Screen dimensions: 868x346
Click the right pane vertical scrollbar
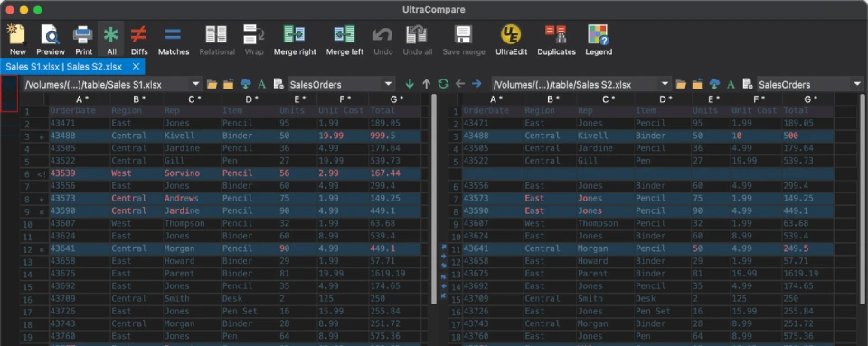tap(863, 199)
